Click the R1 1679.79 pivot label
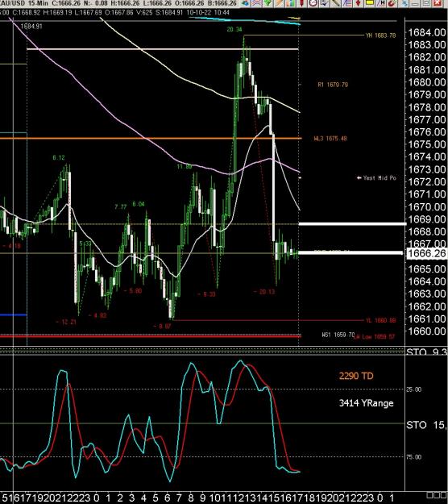Viewport: 448px width, 504px height. (x=333, y=85)
